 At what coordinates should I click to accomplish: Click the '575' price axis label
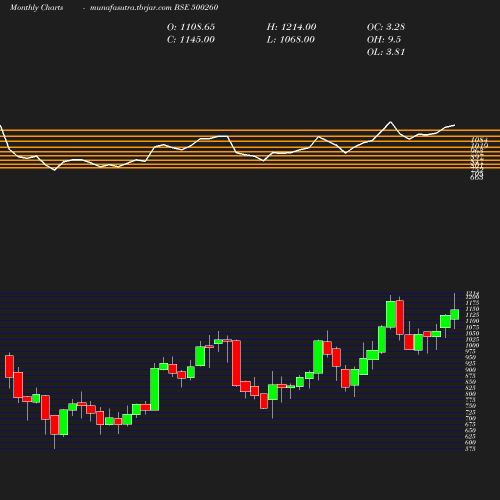[470, 449]
